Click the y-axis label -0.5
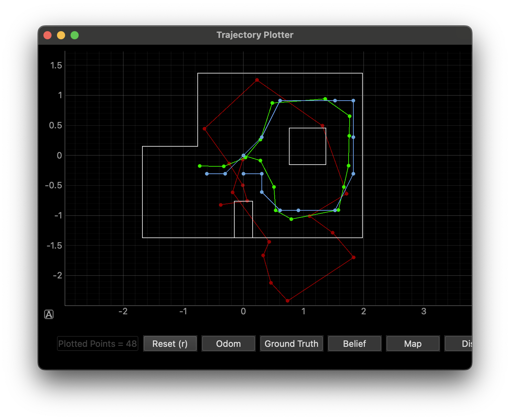510x420 pixels. 54,185
